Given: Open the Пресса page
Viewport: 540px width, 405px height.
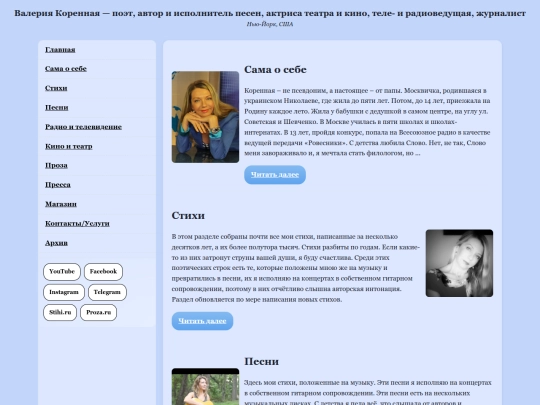Looking at the screenshot, I should (x=58, y=185).
